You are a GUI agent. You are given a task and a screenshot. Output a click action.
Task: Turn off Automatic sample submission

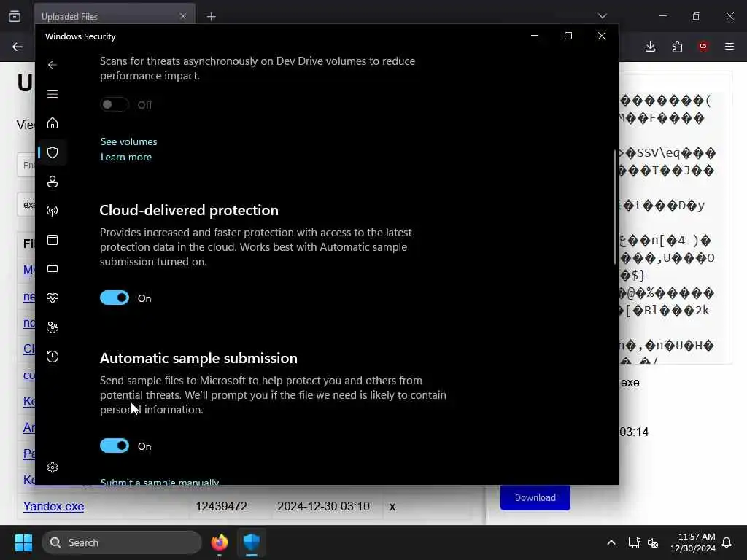115,446
